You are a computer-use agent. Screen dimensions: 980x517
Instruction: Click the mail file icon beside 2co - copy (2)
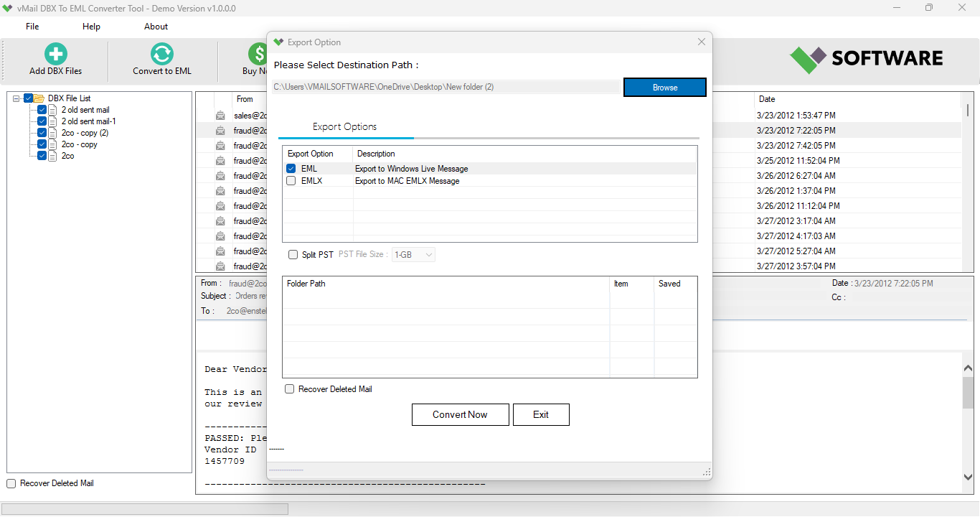(52, 132)
